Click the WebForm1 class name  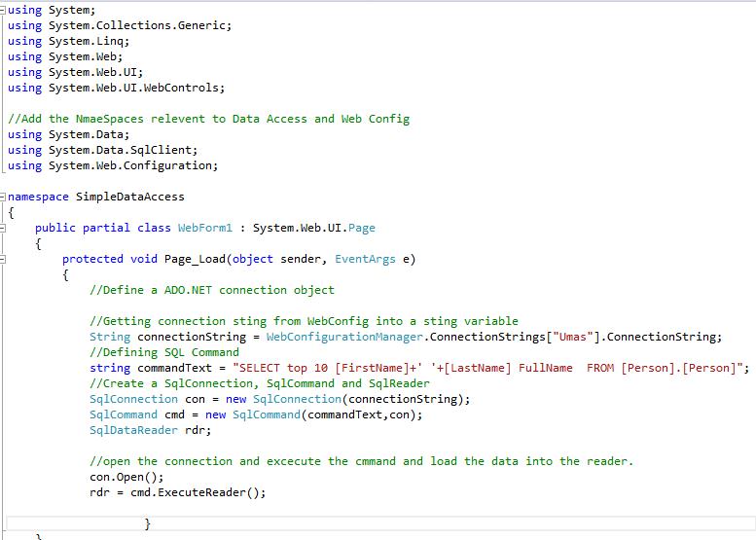point(205,228)
